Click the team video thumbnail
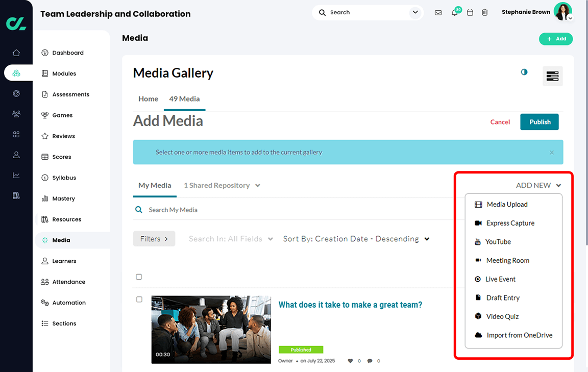This screenshot has height=372, width=588. [211, 330]
